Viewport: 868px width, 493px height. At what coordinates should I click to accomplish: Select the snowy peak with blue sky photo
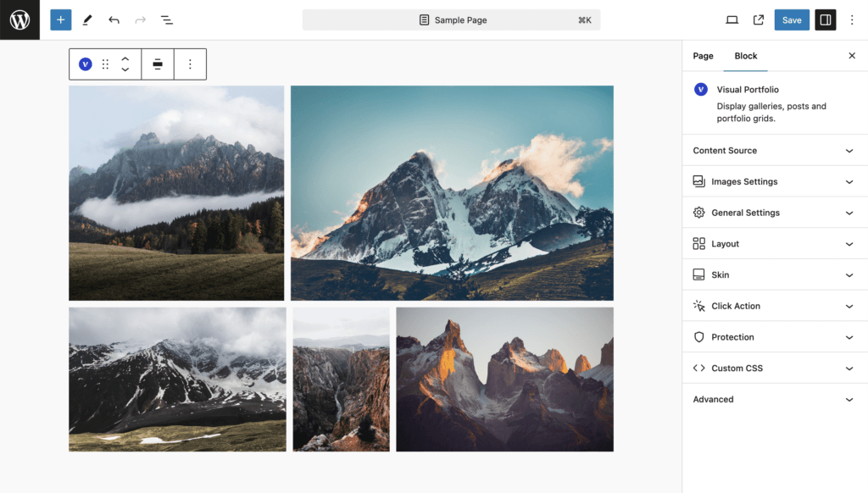[x=452, y=193]
